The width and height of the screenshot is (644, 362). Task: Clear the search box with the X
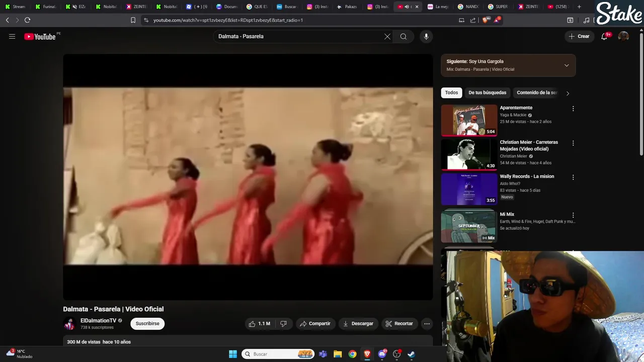coord(387,36)
